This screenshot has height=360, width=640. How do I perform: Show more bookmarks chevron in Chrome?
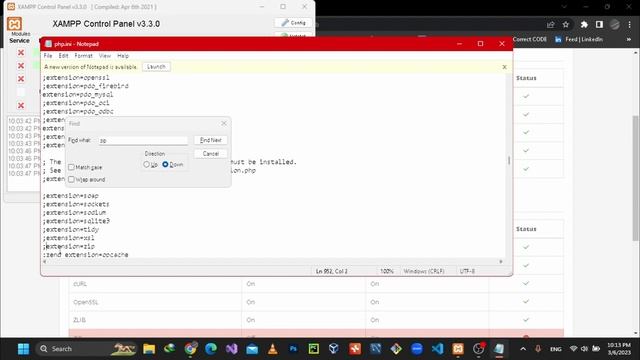(629, 40)
